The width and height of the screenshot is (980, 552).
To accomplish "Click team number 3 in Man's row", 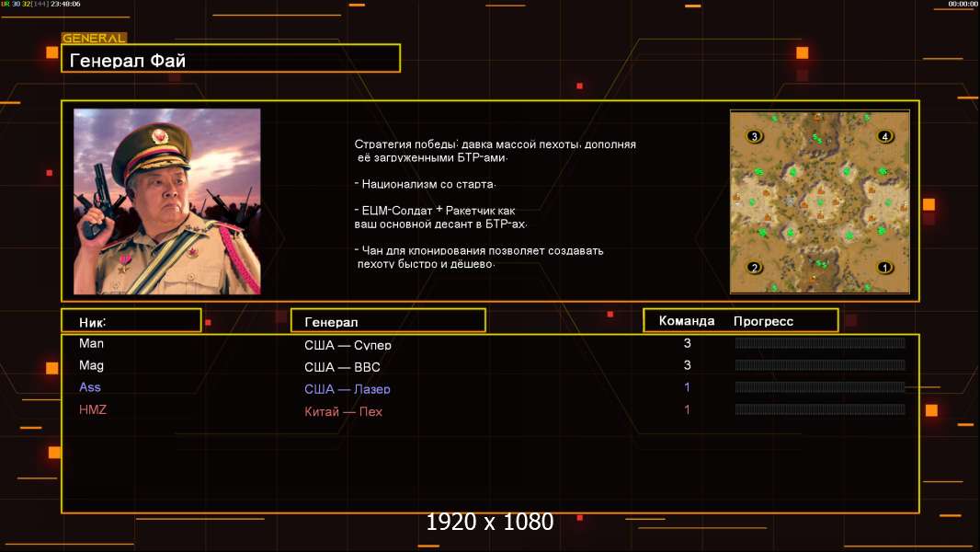I will 687,343.
